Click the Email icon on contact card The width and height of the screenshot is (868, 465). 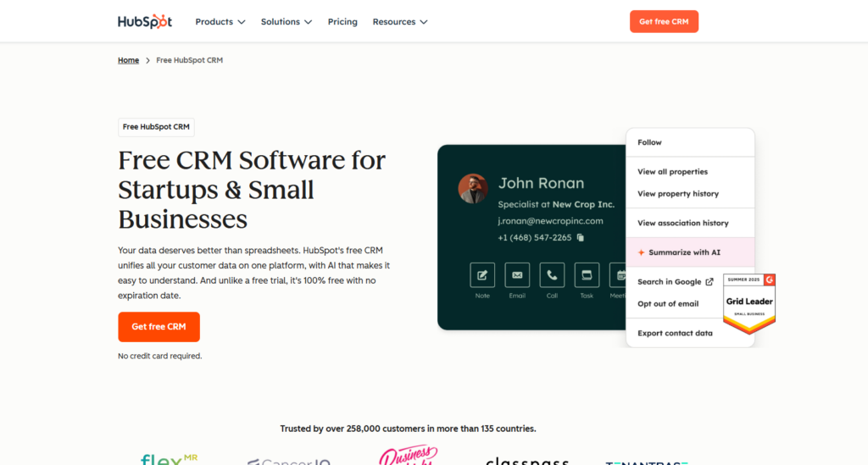(x=517, y=275)
